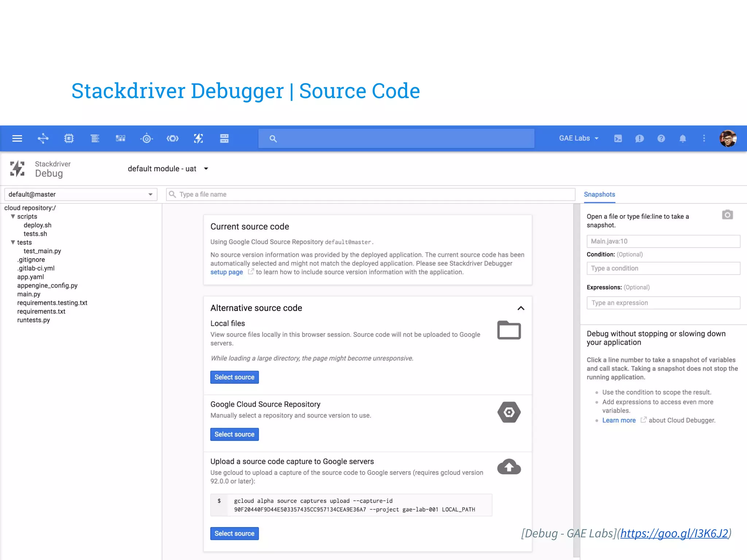
Task: Click external link icon next to Learn more
Action: click(x=643, y=420)
